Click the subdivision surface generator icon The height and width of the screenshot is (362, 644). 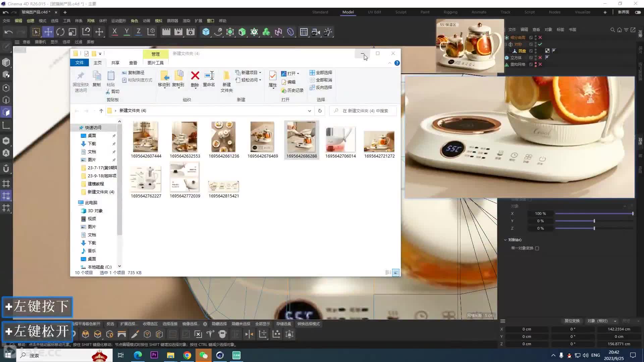tap(230, 32)
